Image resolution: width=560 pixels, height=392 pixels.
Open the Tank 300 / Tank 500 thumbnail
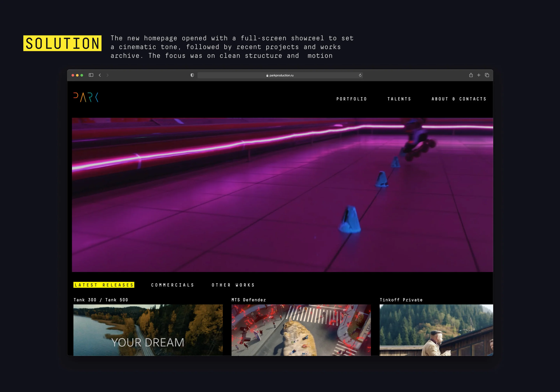(148, 330)
